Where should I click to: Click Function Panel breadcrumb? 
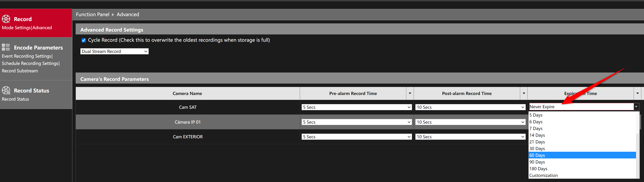pyautogui.click(x=92, y=15)
